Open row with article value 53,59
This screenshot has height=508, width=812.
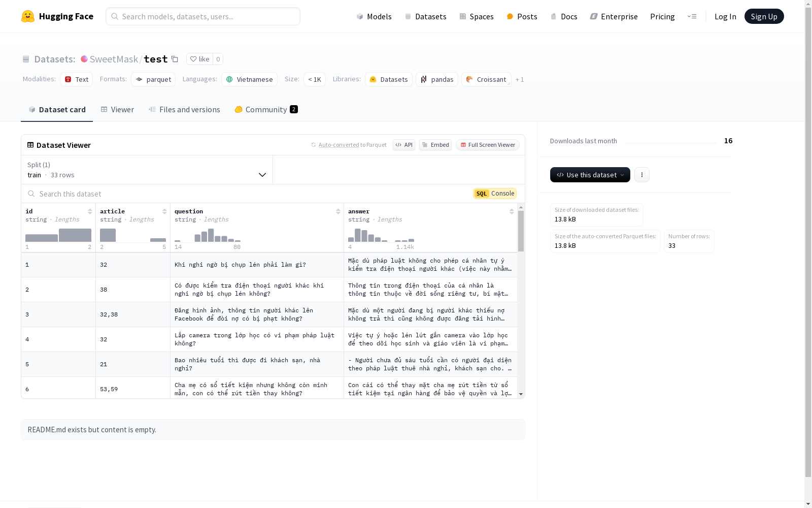click(x=269, y=389)
